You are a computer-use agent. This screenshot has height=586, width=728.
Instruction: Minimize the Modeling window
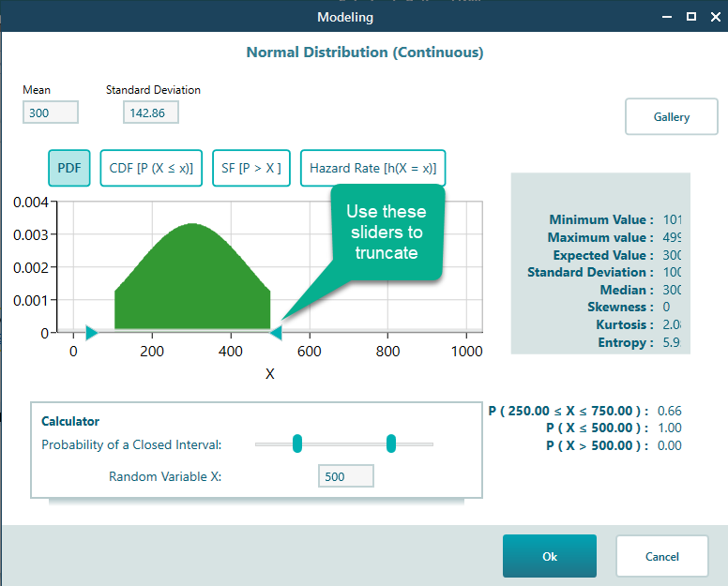pyautogui.click(x=668, y=17)
